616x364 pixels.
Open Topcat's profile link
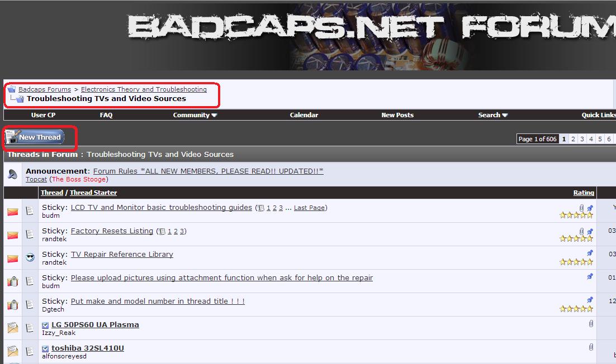36,179
